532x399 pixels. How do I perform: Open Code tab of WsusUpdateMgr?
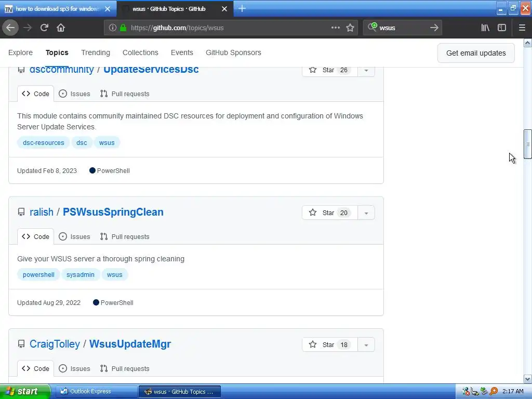pyautogui.click(x=35, y=368)
